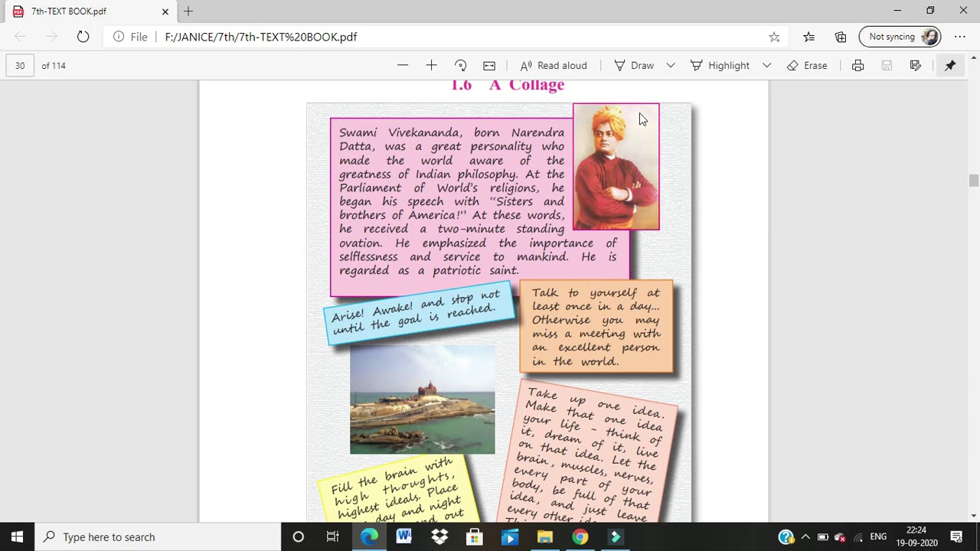This screenshot has width=980, height=551.
Task: Go back to the previous page
Action: (x=21, y=37)
